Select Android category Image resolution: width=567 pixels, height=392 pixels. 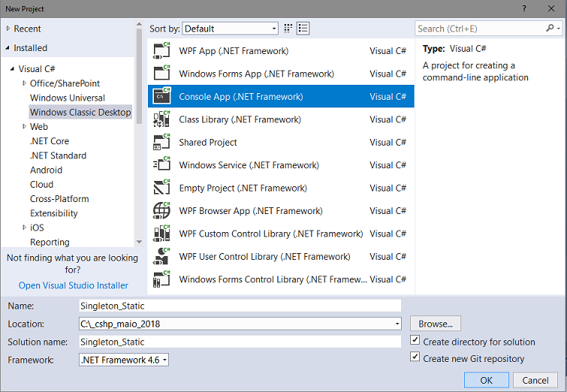point(46,170)
